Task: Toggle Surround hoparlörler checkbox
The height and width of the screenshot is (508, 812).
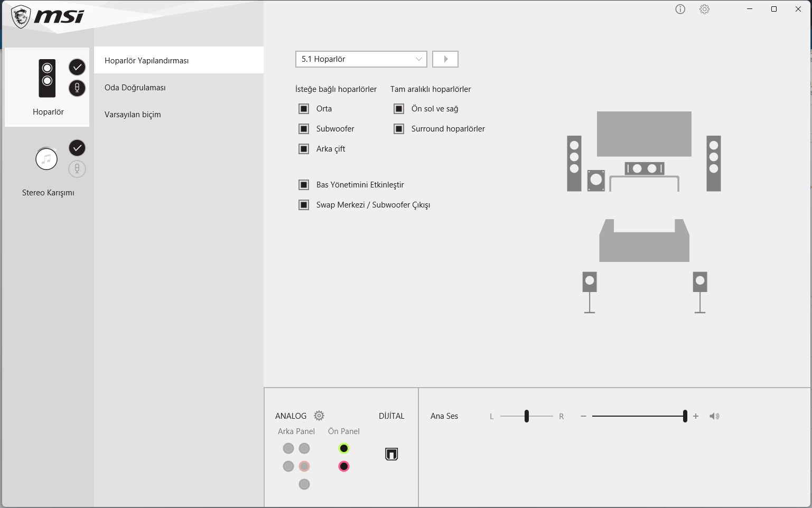Action: pos(399,129)
